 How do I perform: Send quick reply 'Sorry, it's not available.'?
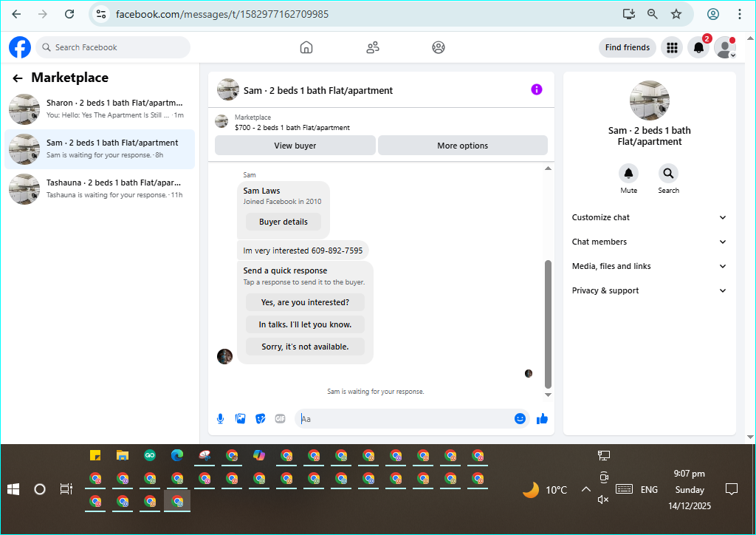305,347
